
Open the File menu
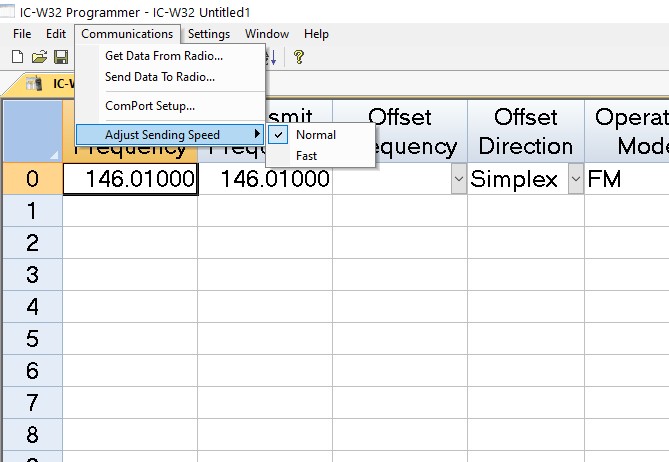coord(22,34)
